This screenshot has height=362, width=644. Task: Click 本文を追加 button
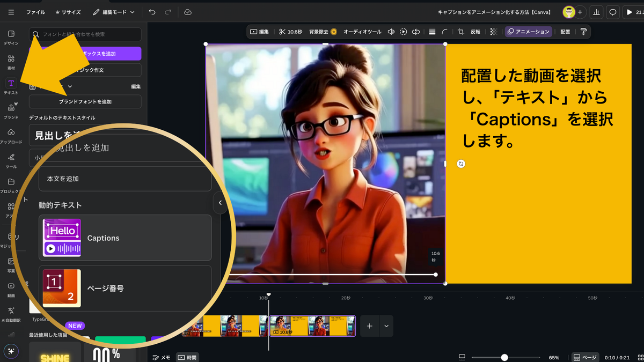click(x=125, y=179)
